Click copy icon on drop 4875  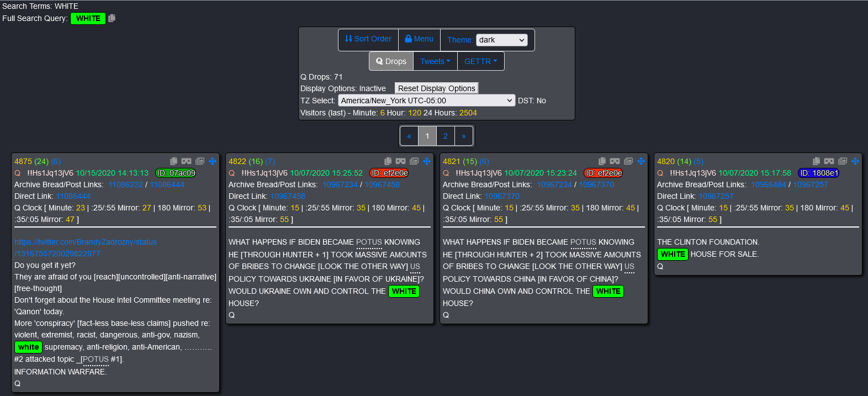[x=173, y=161]
